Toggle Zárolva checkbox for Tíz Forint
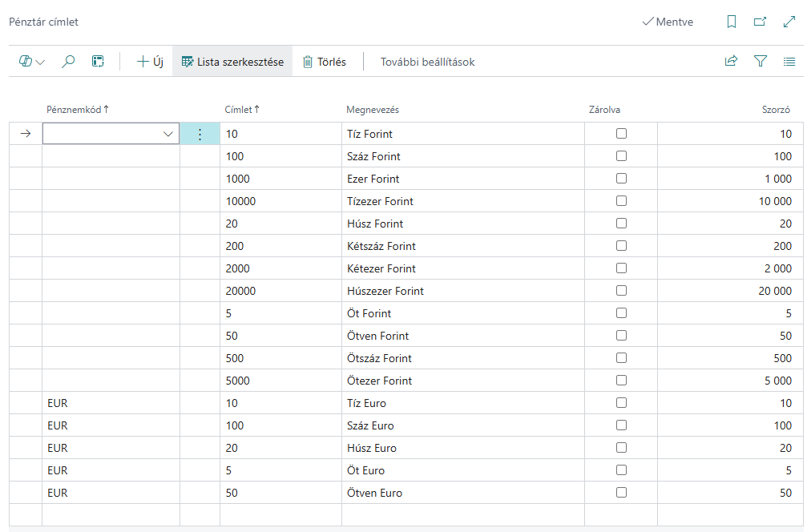Viewport: 811px width, 532px height. coord(621,133)
